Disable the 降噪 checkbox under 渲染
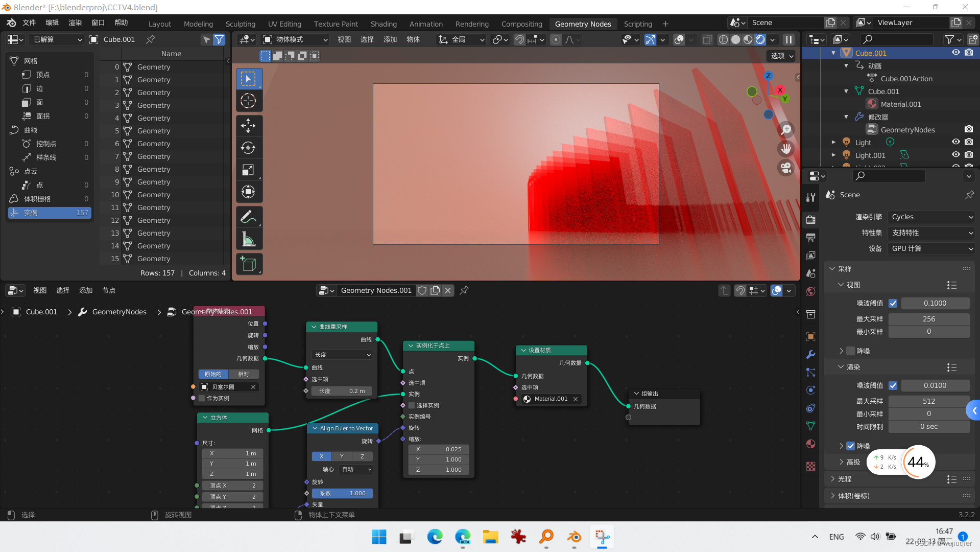This screenshot has width=980, height=552. [x=851, y=446]
